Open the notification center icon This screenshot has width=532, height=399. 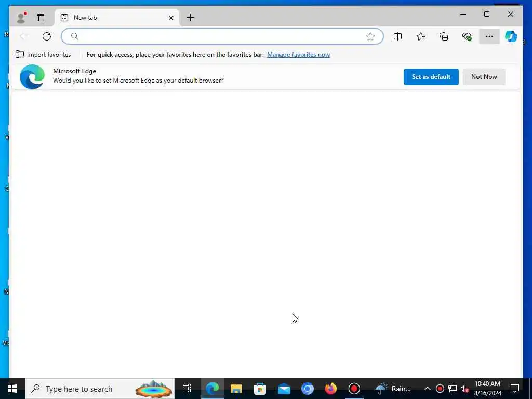click(515, 389)
